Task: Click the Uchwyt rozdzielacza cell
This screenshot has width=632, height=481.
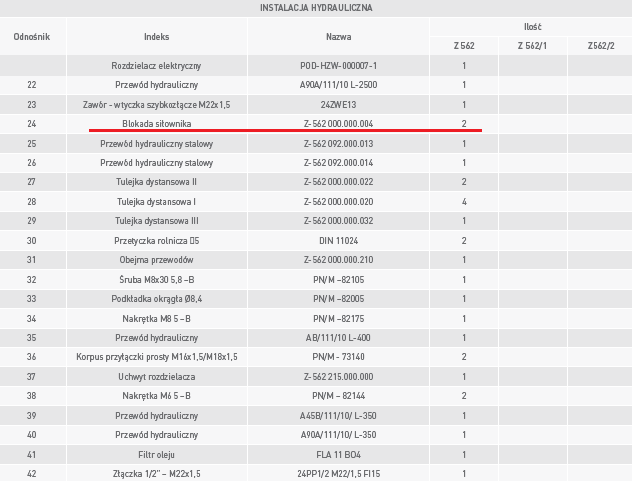Action: point(156,377)
